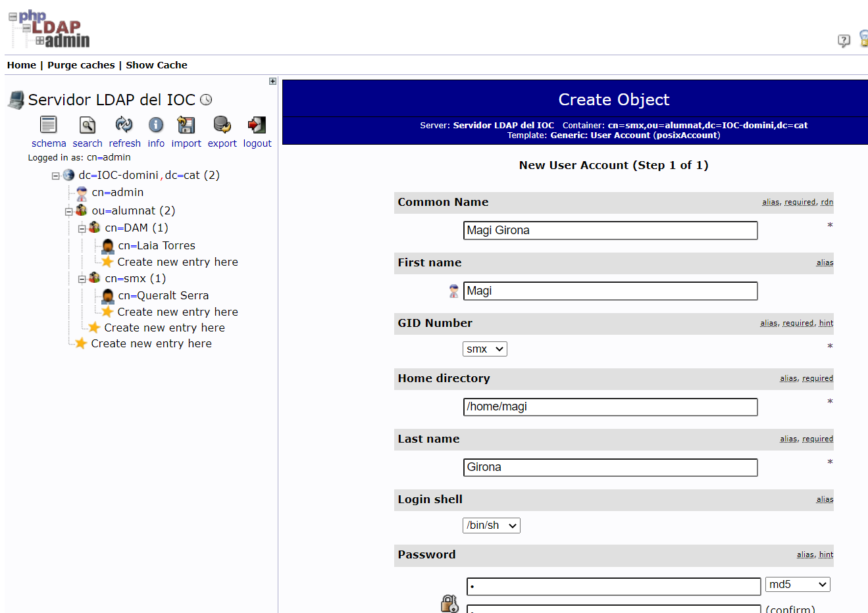Open the server info icon

[156, 125]
